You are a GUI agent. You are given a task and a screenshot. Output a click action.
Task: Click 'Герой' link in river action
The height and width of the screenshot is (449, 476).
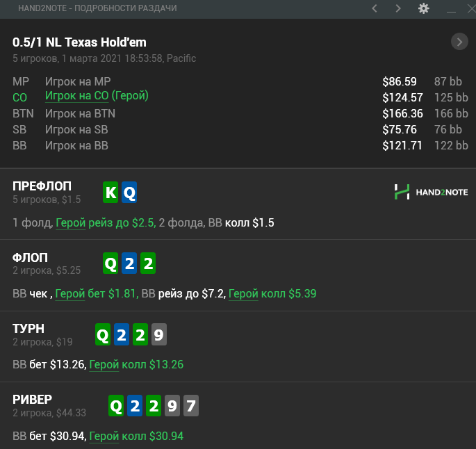point(104,436)
